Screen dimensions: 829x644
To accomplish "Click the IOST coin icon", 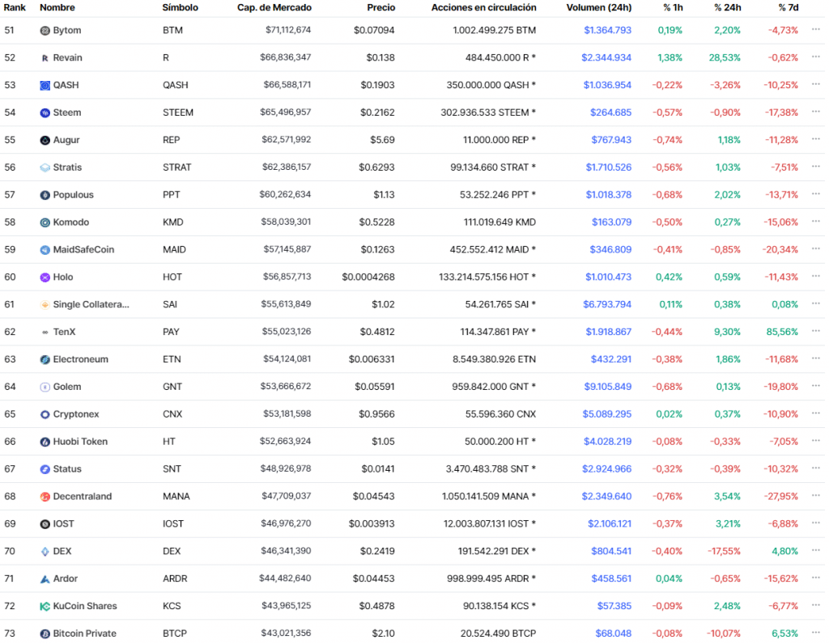I will [45, 524].
